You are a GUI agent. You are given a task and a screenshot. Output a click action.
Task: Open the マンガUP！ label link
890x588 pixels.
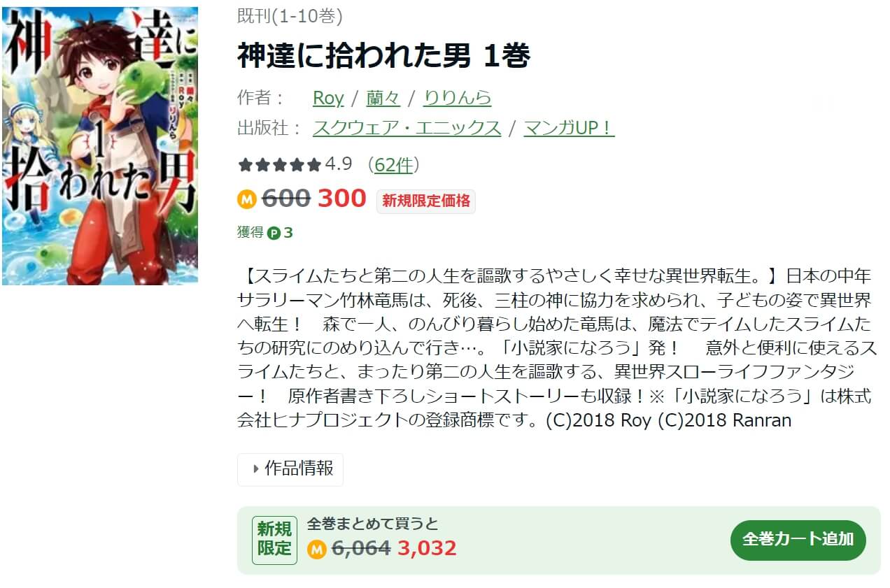coord(569,129)
